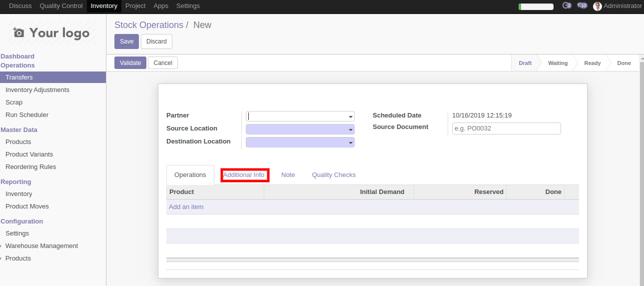
Task: Discard the new stock operation
Action: coord(156,41)
